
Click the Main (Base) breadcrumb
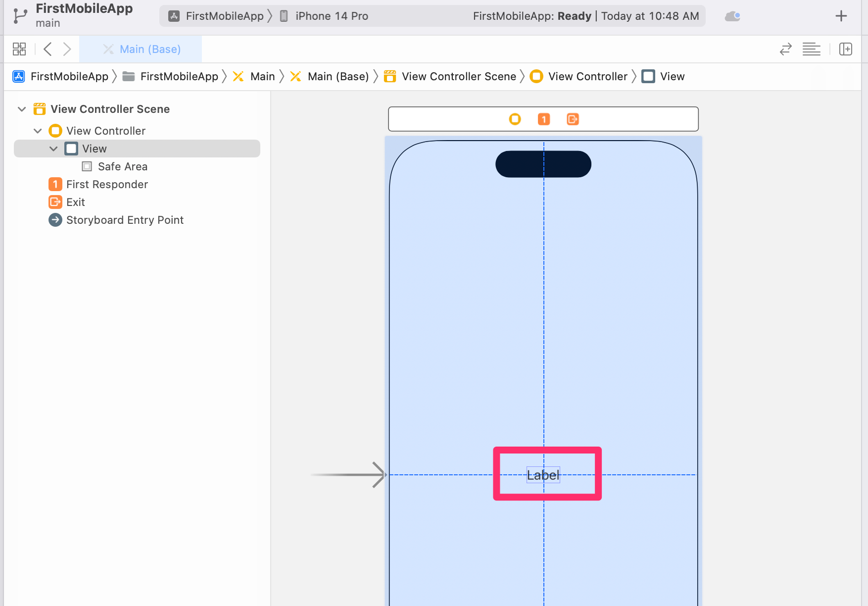click(330, 76)
